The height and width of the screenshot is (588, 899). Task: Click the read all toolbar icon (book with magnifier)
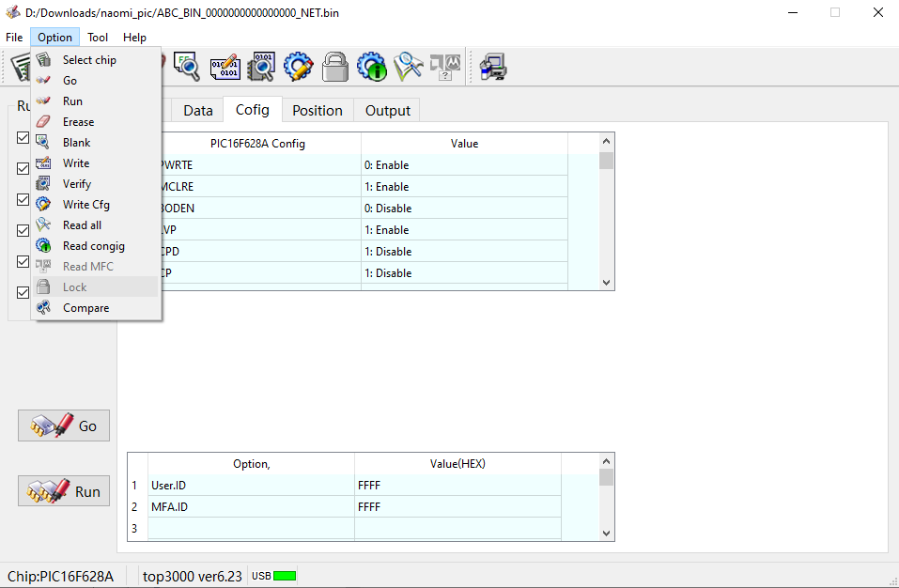coord(409,67)
